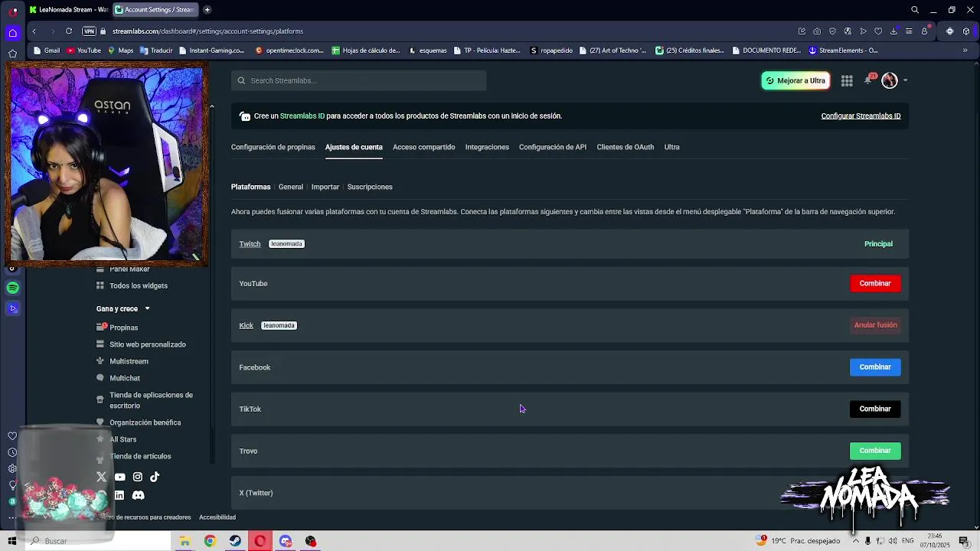This screenshot has width=980, height=551.
Task: Switch to LeaNomada Stream browser tab
Action: pos(68,10)
